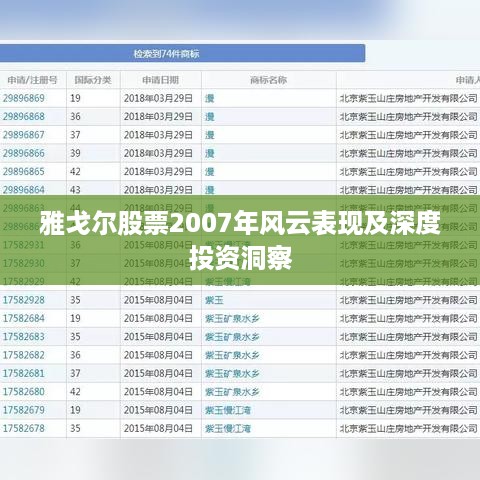Screen dimensions: 480x480
Task: Open application number 29896866
Action: click(24, 153)
